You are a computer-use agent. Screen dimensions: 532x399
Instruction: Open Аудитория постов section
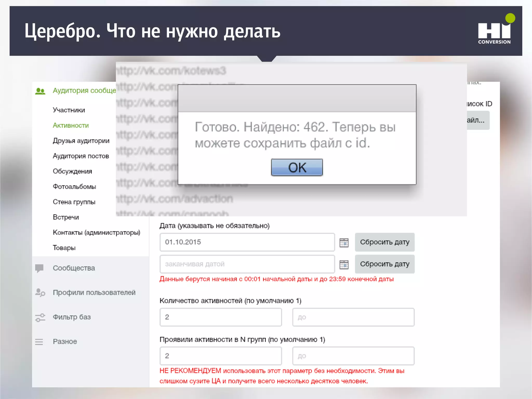(x=81, y=156)
